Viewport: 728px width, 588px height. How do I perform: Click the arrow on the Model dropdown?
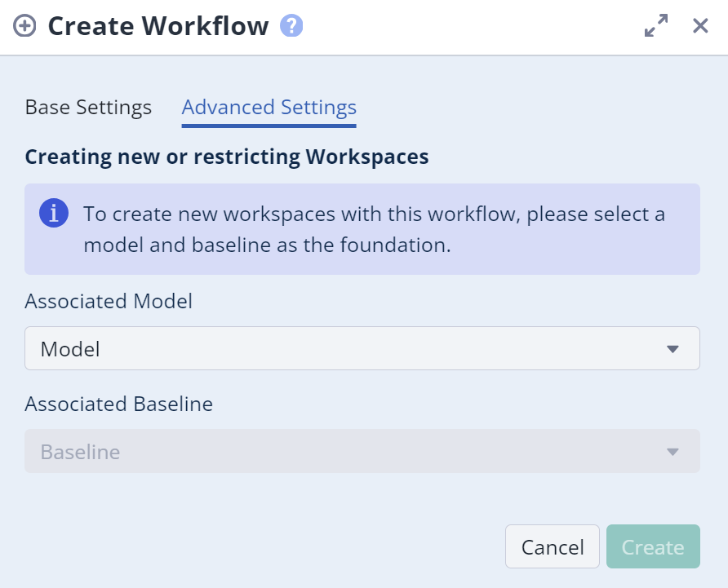673,349
